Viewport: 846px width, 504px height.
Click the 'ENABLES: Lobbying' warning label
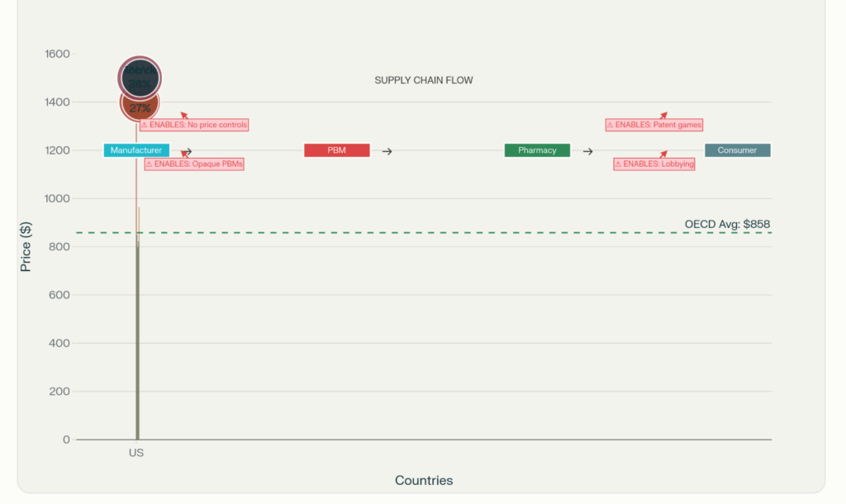(654, 164)
